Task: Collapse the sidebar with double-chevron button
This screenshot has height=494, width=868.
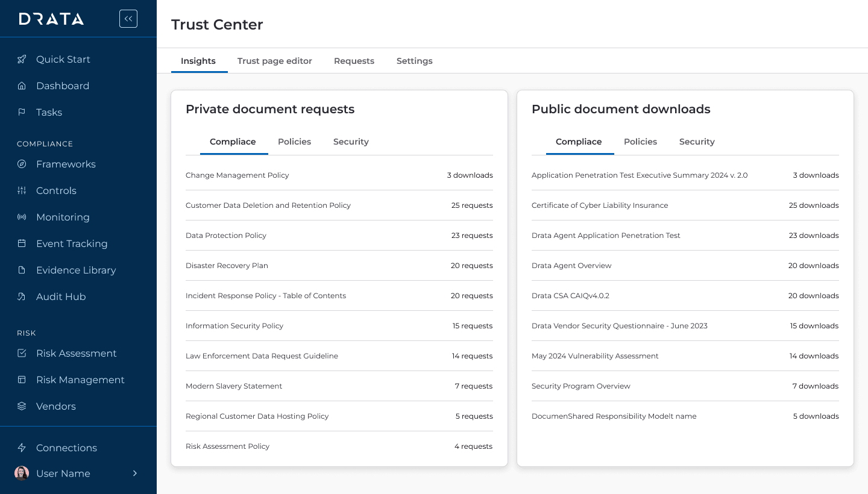Action: (x=128, y=19)
